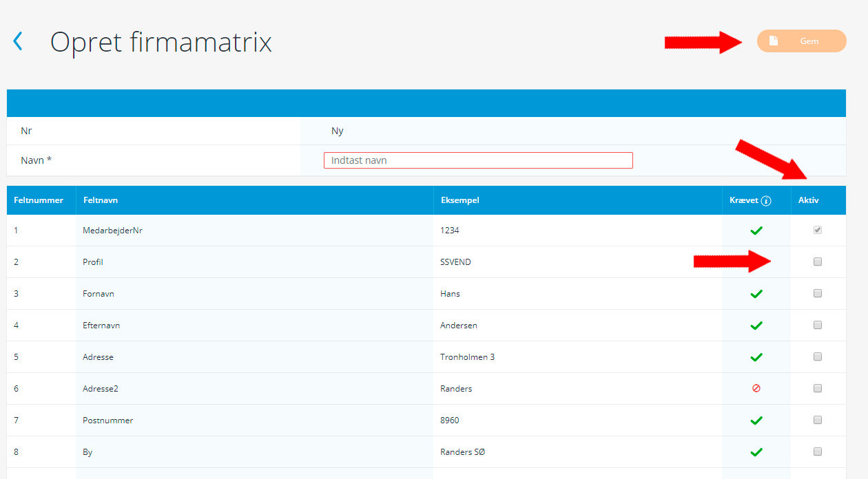868x479 pixels.
Task: Click the Feltnummer column header
Action: pos(39,200)
